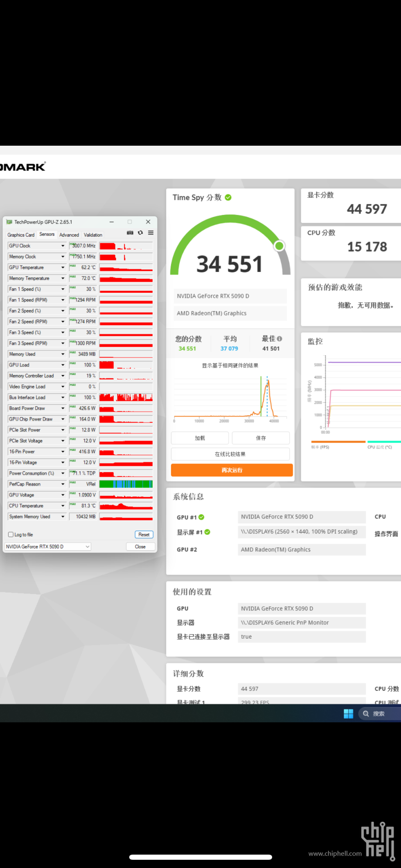Expand the CPU Temperature sensor dropdown
The width and height of the screenshot is (401, 868).
[x=63, y=506]
